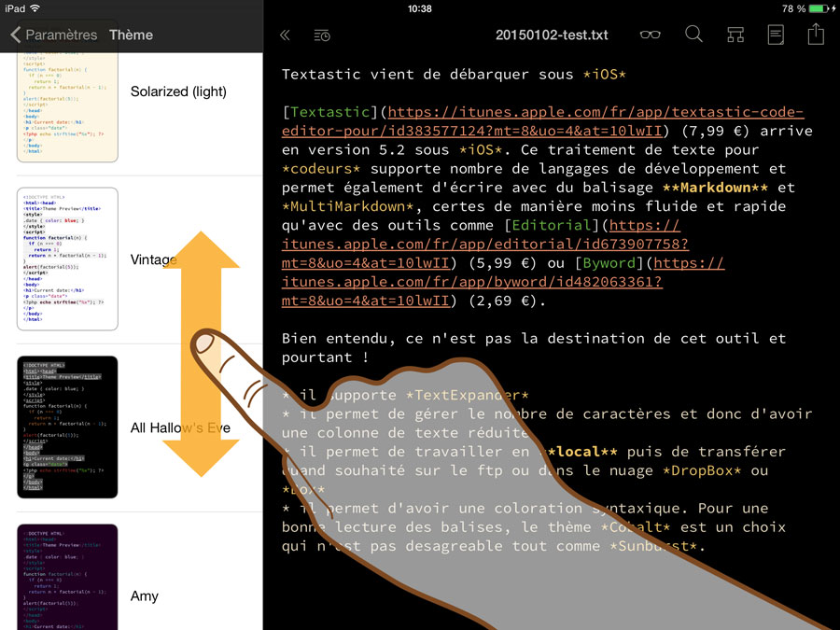Click the [Byword] link label
Image resolution: width=840 pixels, height=630 pixels.
point(609,263)
